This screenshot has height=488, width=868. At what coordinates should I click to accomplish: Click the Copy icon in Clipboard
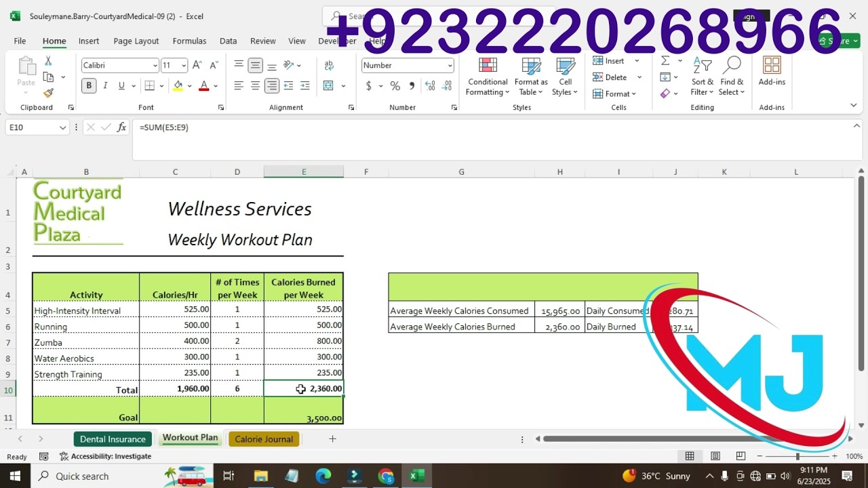pos(48,77)
